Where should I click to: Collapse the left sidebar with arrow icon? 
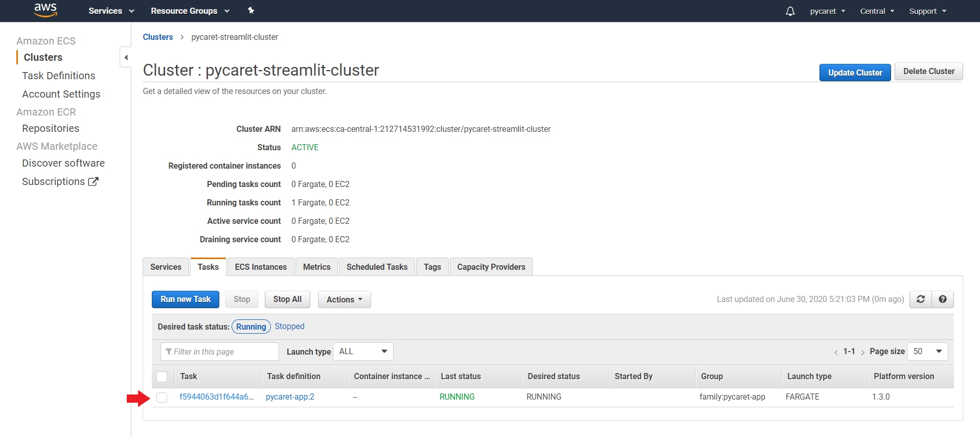coord(126,57)
